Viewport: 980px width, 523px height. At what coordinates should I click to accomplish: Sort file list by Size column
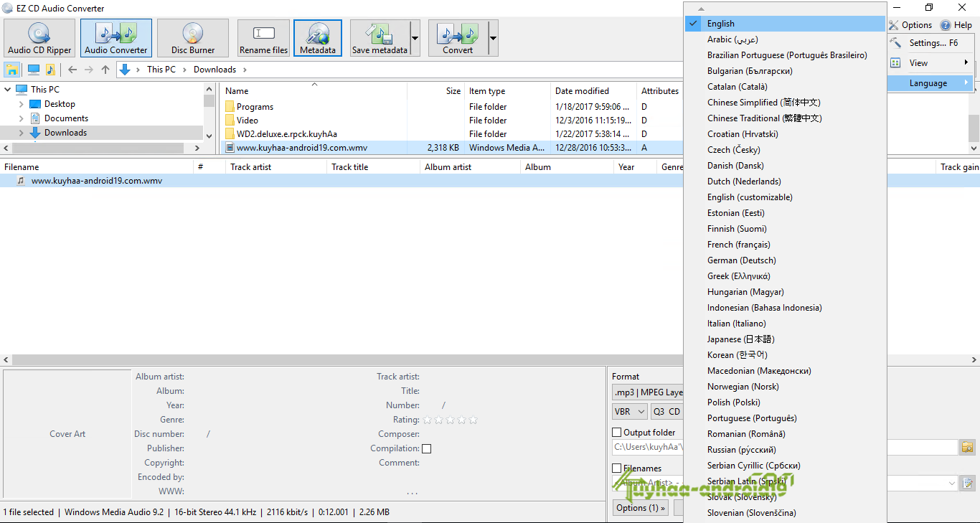point(435,91)
